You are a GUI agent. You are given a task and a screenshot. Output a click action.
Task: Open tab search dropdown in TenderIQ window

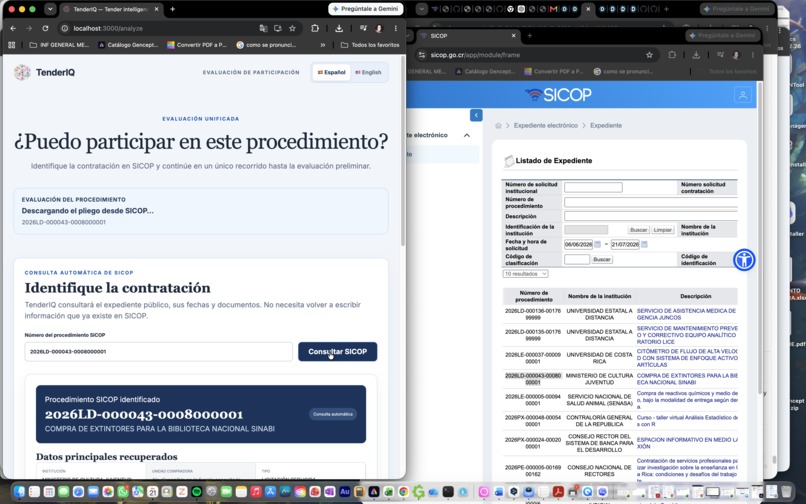click(x=50, y=9)
